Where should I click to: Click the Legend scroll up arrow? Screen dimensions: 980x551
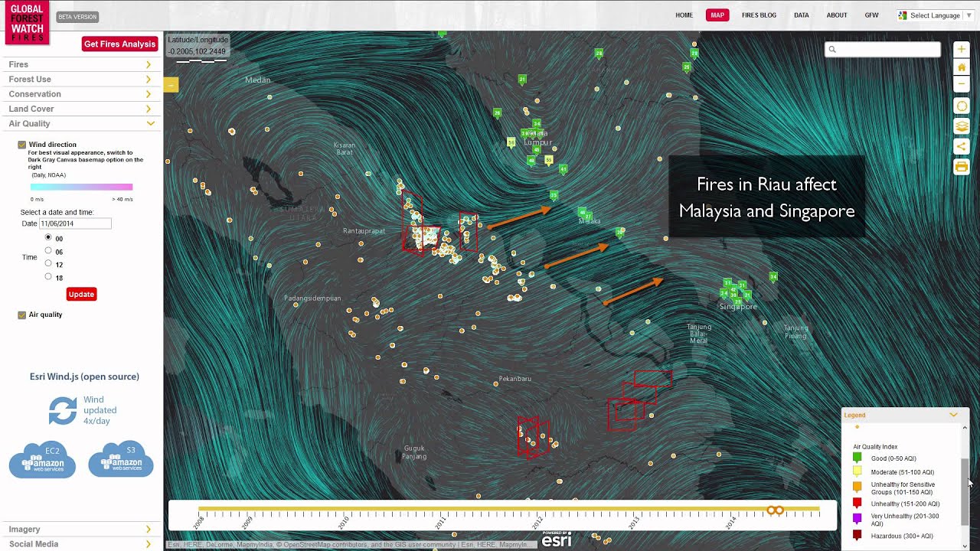(x=965, y=427)
